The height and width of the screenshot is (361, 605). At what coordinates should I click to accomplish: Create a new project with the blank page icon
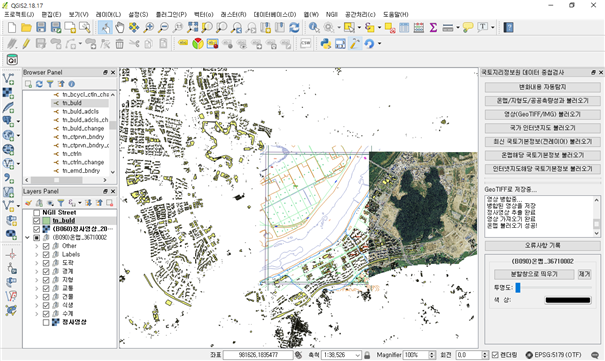[12, 27]
